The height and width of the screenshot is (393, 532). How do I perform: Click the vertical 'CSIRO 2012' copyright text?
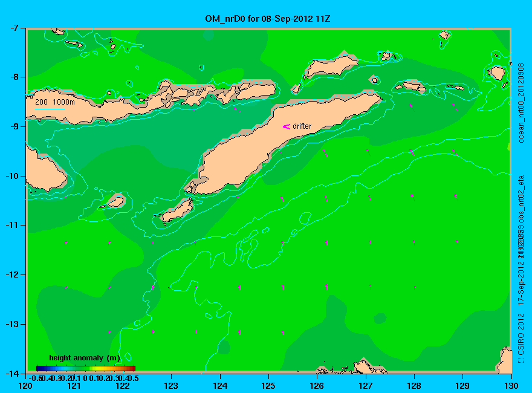point(522,334)
